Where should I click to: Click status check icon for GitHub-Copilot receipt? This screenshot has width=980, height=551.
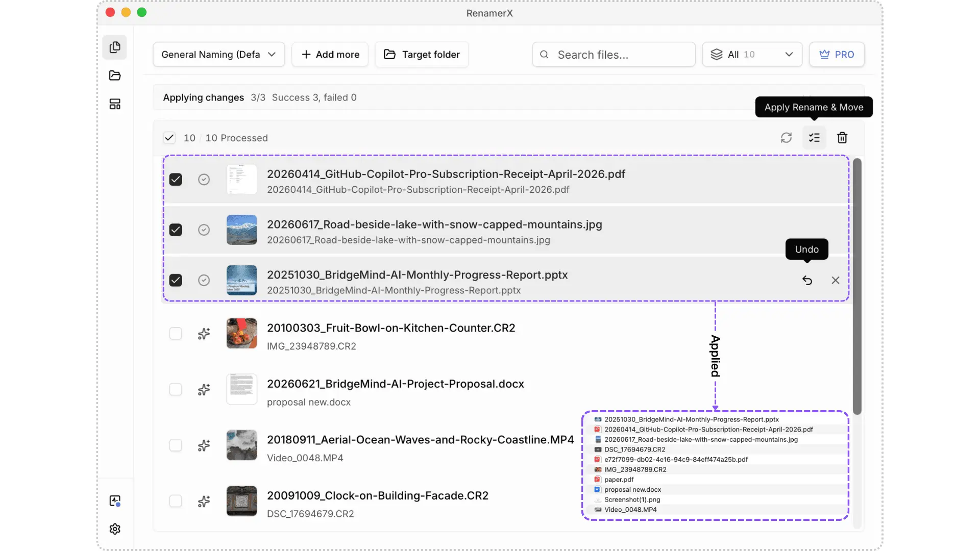click(x=204, y=180)
